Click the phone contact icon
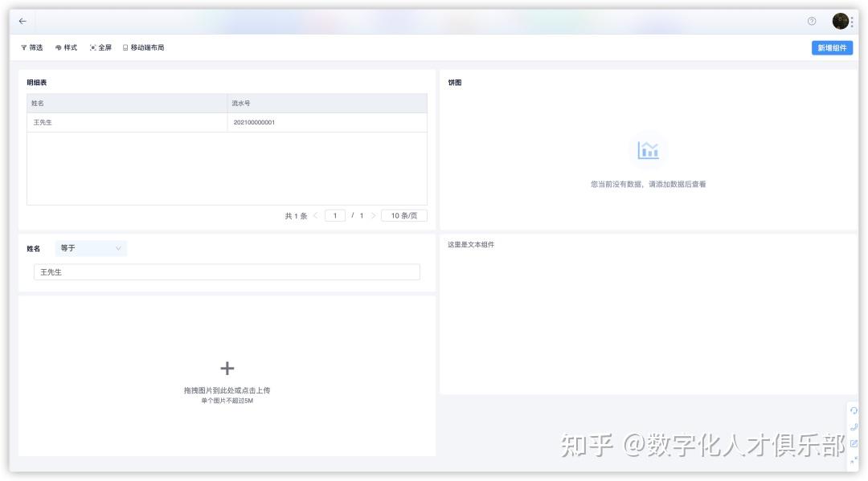 click(854, 427)
